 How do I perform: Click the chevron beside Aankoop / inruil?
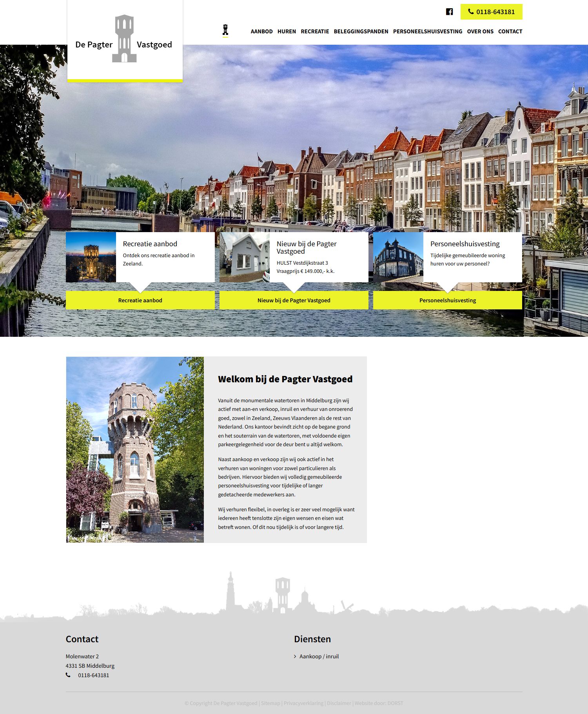(x=295, y=656)
